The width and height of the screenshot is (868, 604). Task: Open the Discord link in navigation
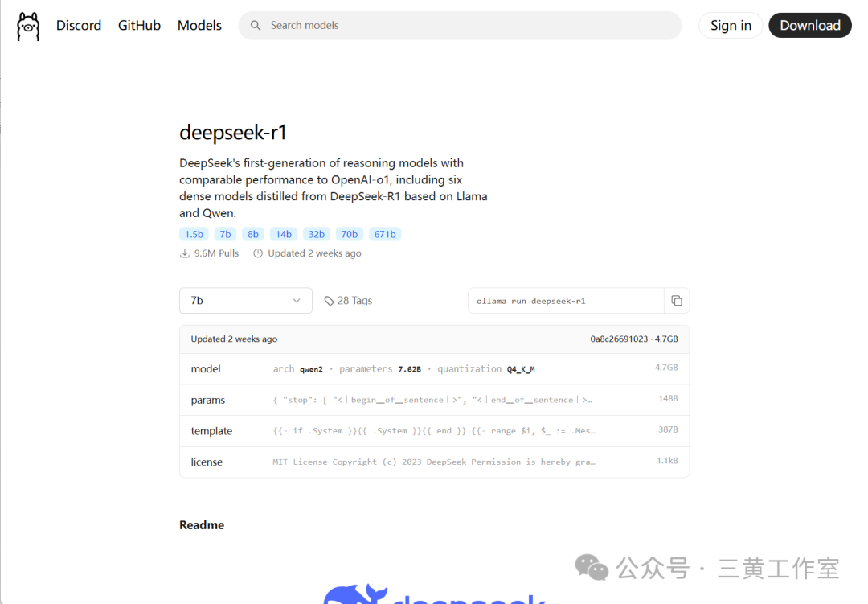(x=79, y=26)
